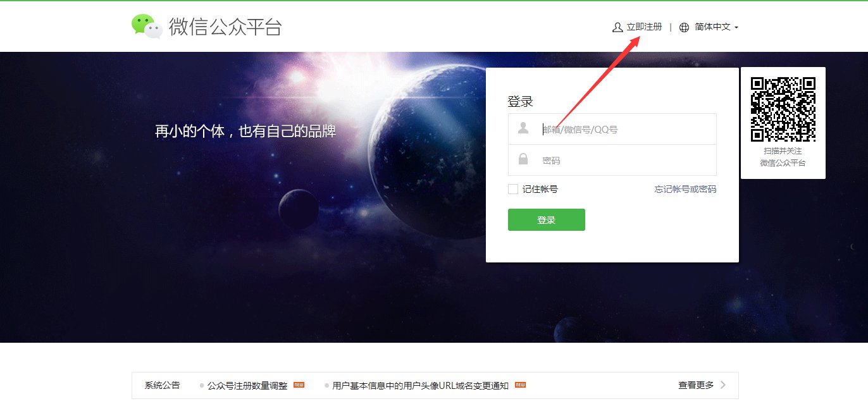Click the dropdown arrow next to 简体中文
The image size is (868, 418).
click(x=736, y=28)
